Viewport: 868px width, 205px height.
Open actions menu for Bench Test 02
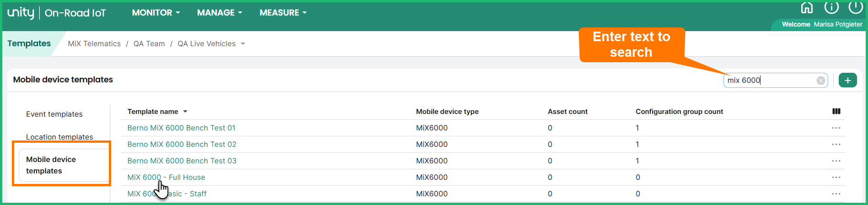(836, 145)
